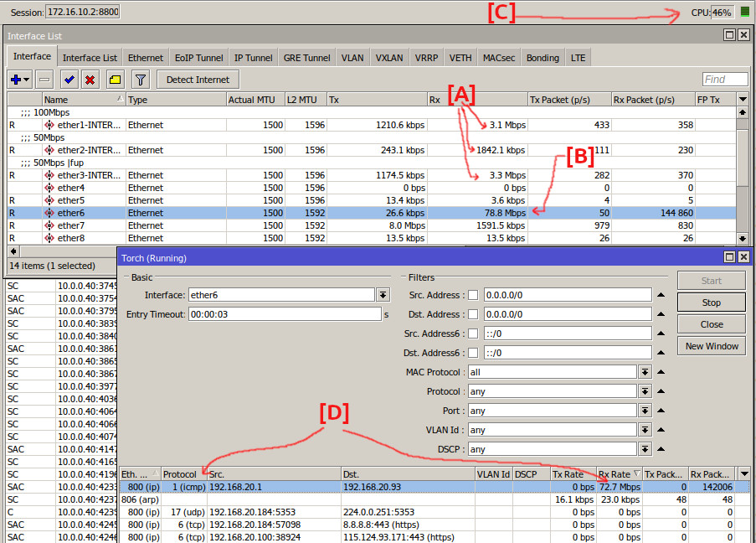Open the Torch Interface dropdown
The image size is (756, 543).
point(383,295)
